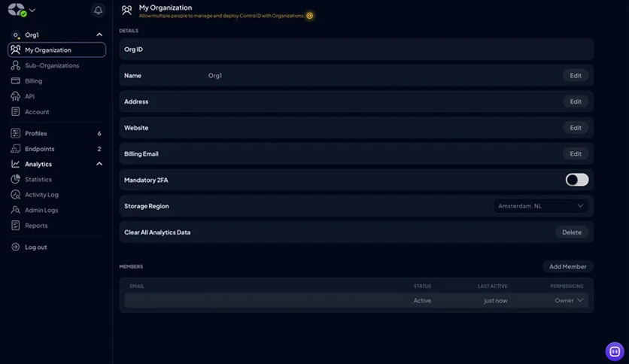Click the PERMISSIONS column header
The width and height of the screenshot is (629, 364).
pos(567,287)
